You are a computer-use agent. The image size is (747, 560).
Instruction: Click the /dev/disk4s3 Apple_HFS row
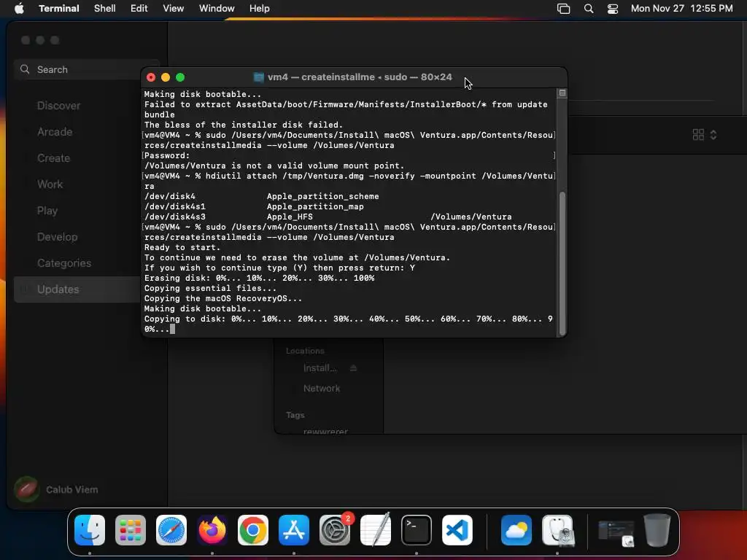click(x=328, y=217)
